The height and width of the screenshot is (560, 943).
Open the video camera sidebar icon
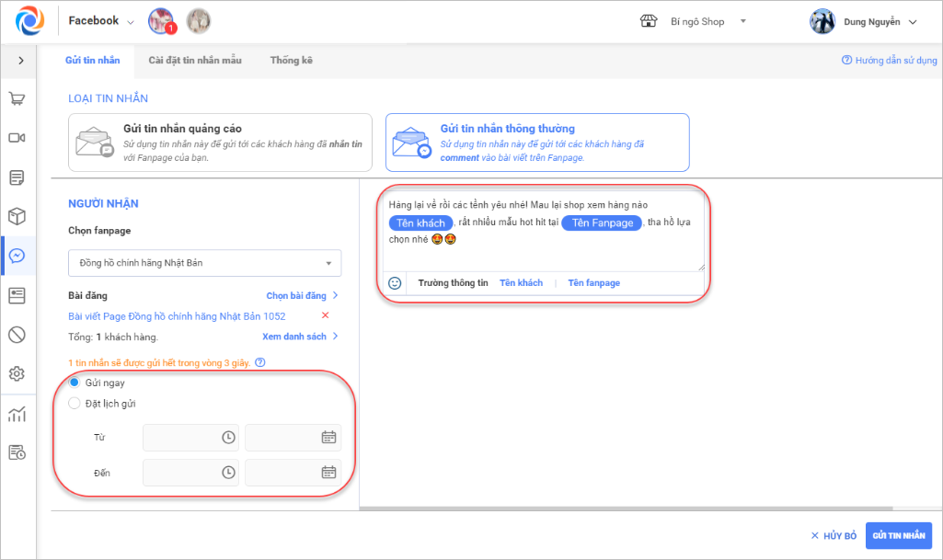17,138
